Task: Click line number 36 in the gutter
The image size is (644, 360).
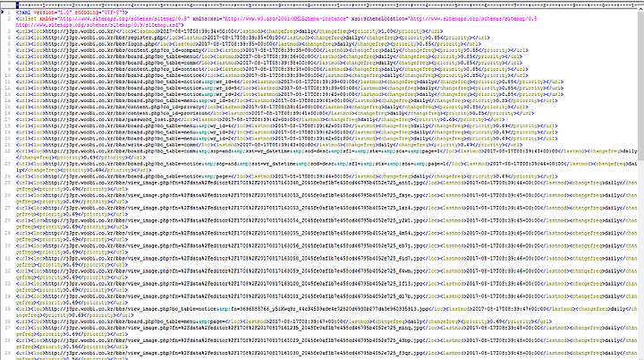Action: 8,321
